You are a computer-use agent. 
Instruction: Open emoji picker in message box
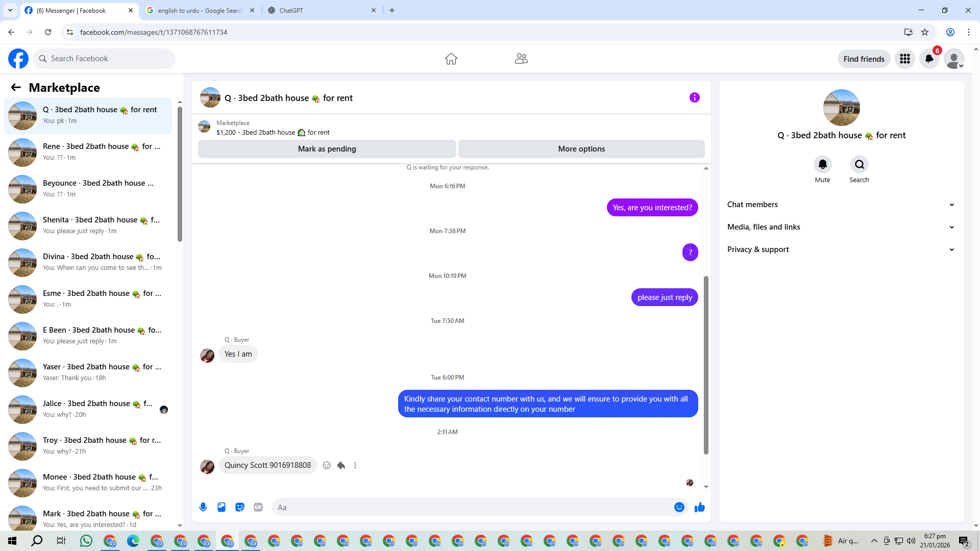coord(679,507)
